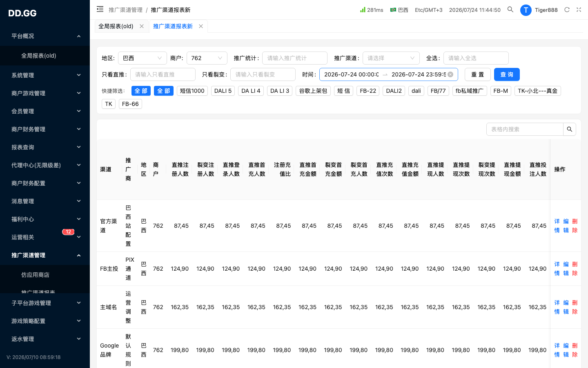Click the Etc/GMT+3 timezone label
Image resolution: width=588 pixels, height=368 pixels.
(x=428, y=10)
